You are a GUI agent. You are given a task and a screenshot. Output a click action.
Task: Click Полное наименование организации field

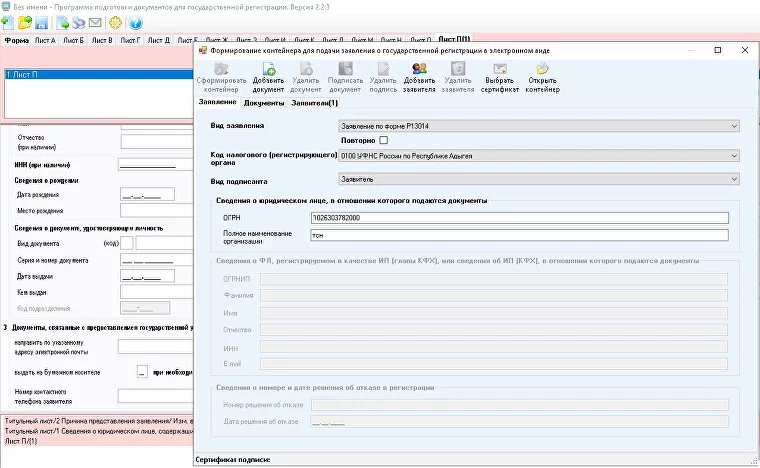[x=520, y=235]
